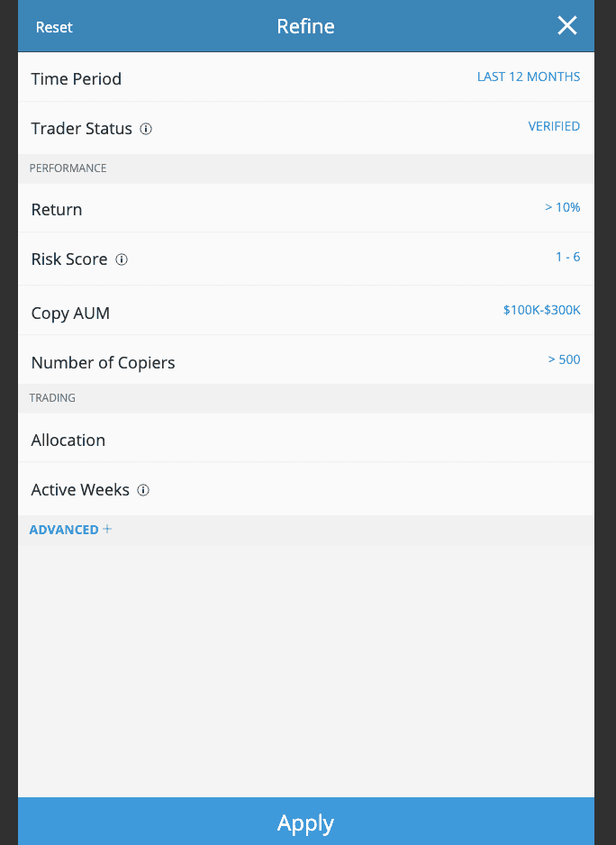616x845 pixels.
Task: Change the VERIFIED trader status value
Action: (x=554, y=126)
